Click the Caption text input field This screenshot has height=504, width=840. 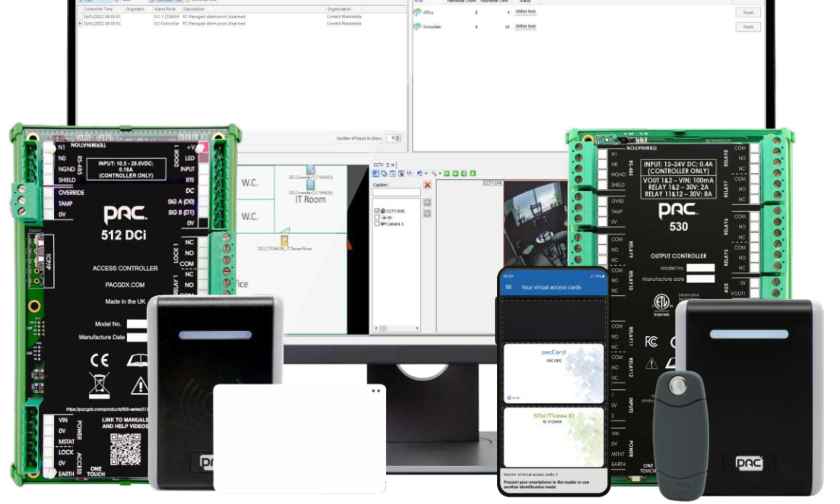click(x=396, y=192)
